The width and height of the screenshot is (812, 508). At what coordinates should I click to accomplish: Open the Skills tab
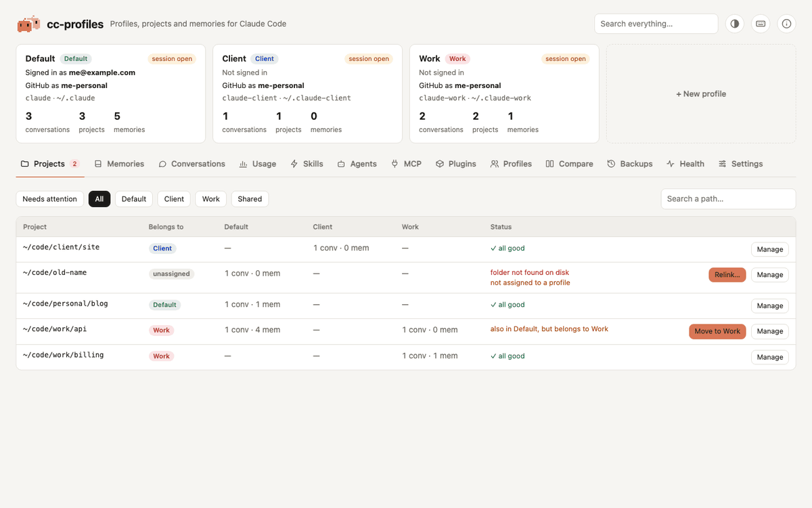point(307,164)
